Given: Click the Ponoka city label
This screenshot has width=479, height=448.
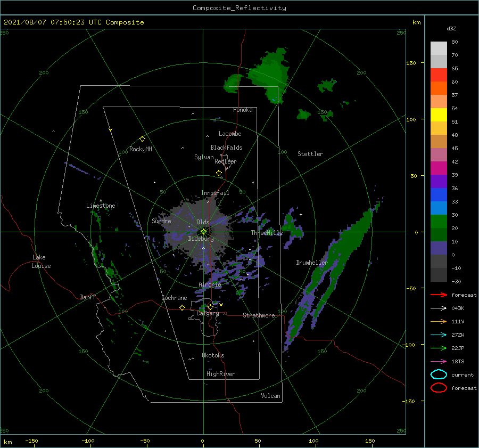Looking at the screenshot, I should click(x=243, y=110).
